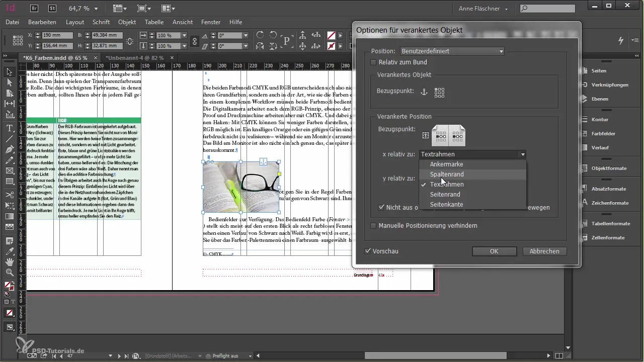The width and height of the screenshot is (644, 362).
Task: Select the Note tool
Action: tap(9, 240)
